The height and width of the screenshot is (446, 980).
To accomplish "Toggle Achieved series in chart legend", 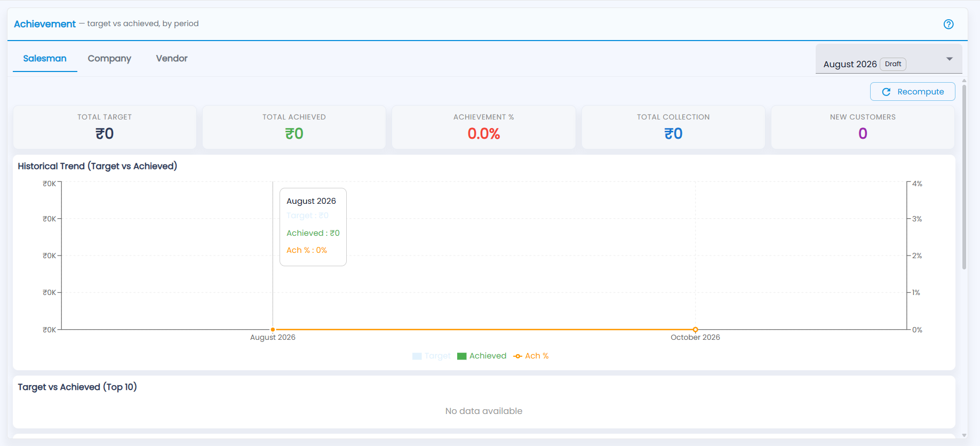I will pos(482,356).
